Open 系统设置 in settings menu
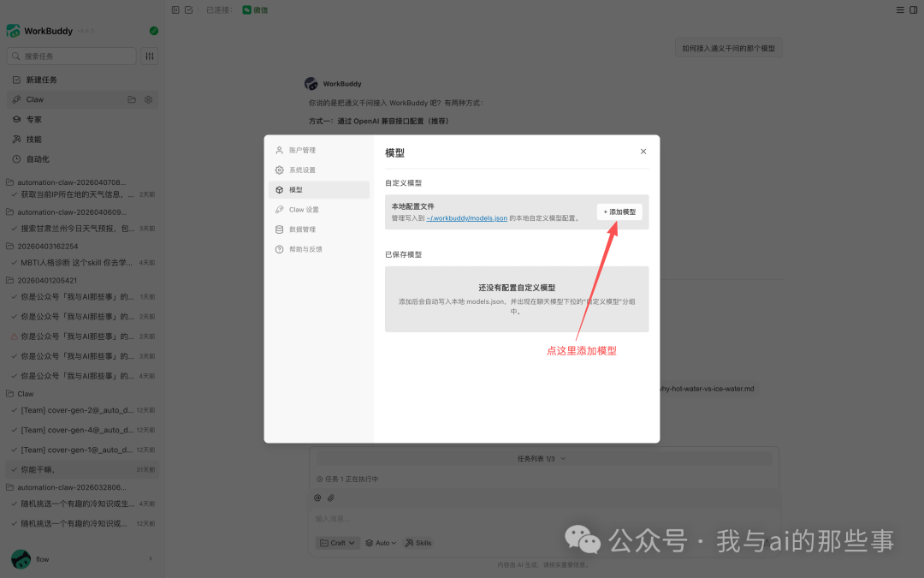The height and width of the screenshot is (578, 924). 319,170
